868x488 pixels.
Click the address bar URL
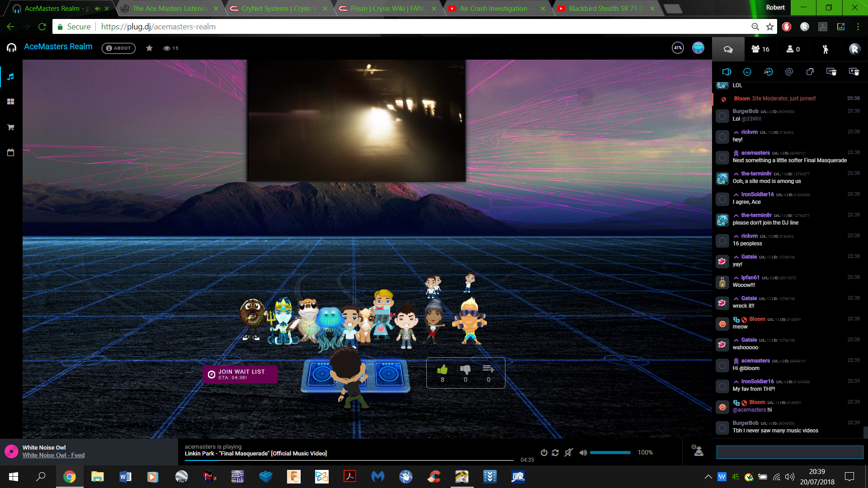click(158, 27)
